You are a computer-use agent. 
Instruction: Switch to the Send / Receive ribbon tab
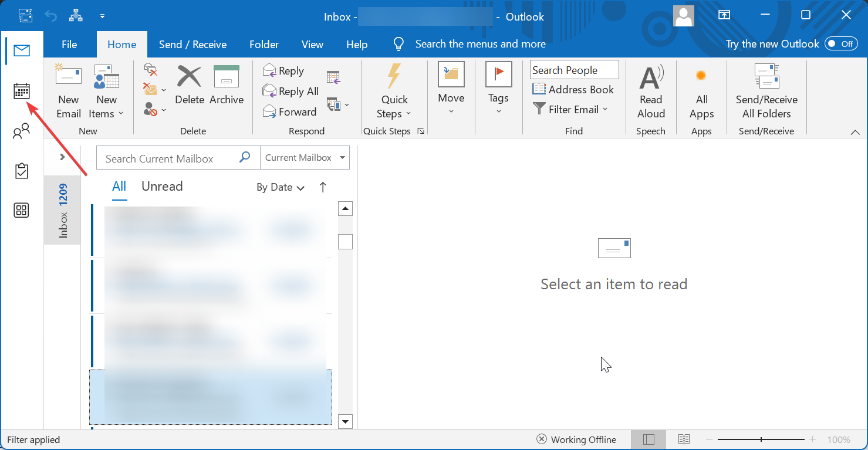click(193, 44)
